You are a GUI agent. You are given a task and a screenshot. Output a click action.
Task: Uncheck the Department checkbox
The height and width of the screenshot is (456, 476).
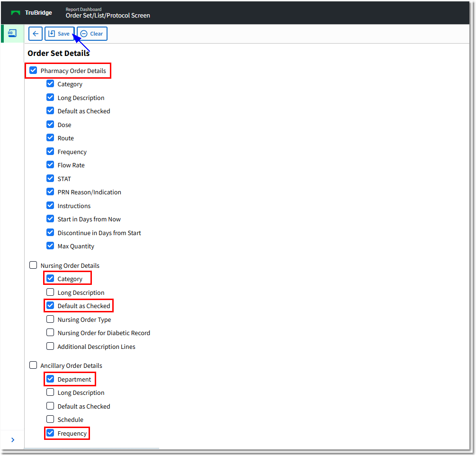(50, 379)
